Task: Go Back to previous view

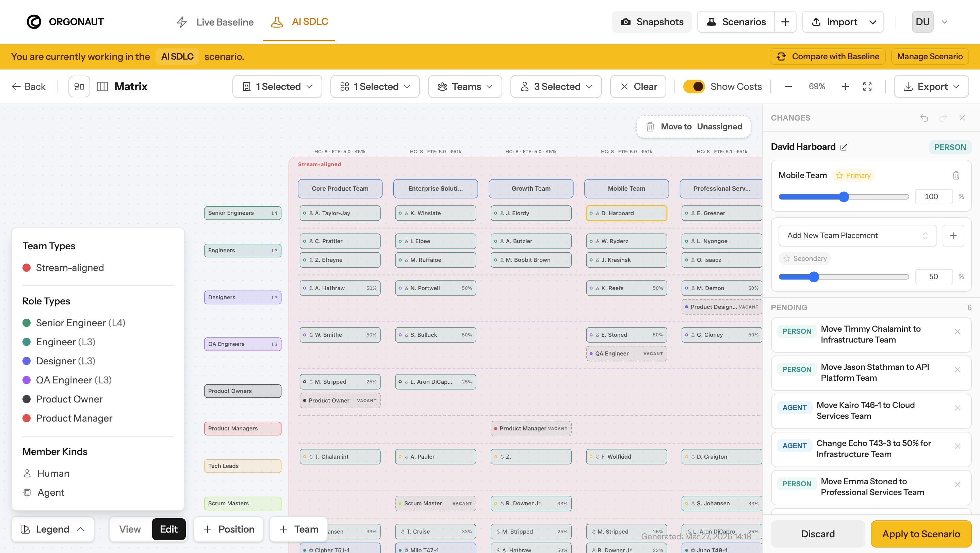Action: click(x=29, y=87)
